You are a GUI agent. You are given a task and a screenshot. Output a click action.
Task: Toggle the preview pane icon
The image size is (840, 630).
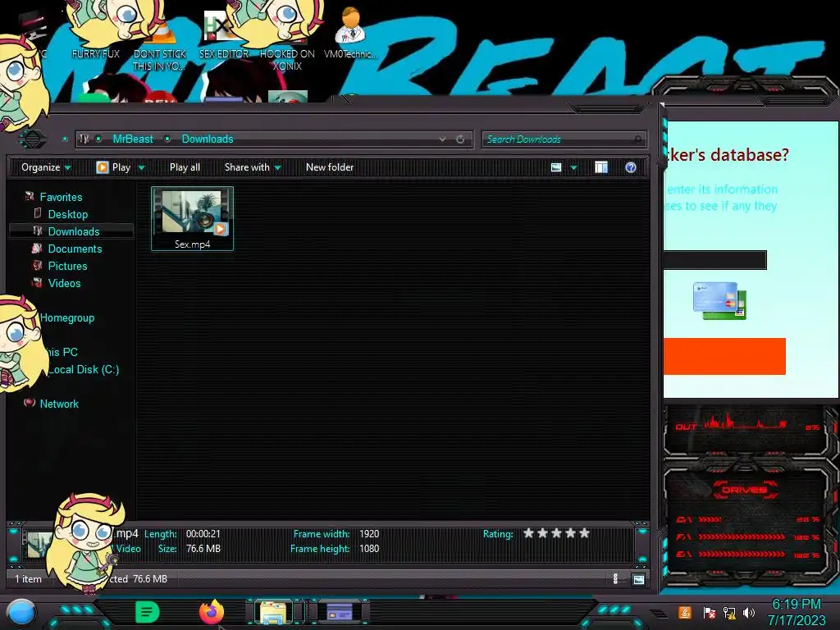pyautogui.click(x=601, y=167)
